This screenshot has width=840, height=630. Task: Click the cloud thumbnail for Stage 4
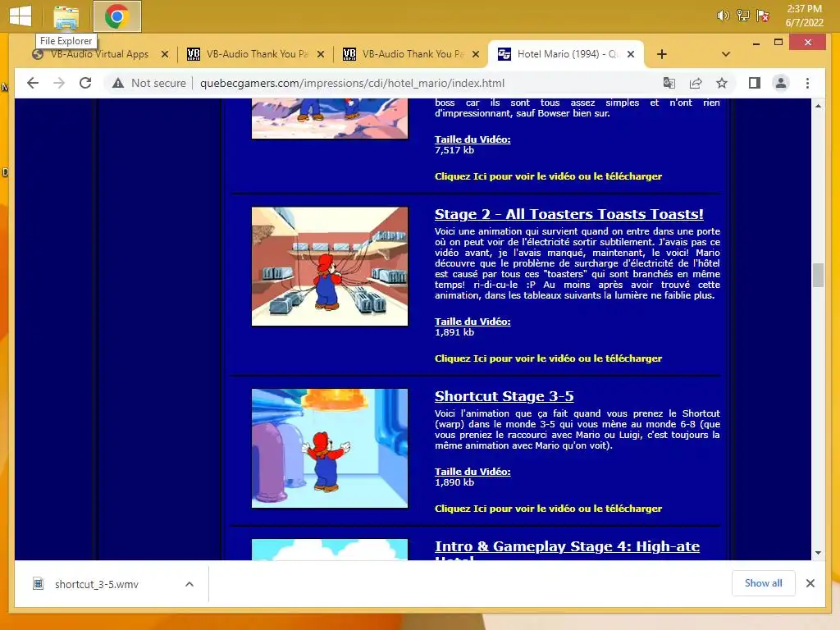(x=330, y=550)
